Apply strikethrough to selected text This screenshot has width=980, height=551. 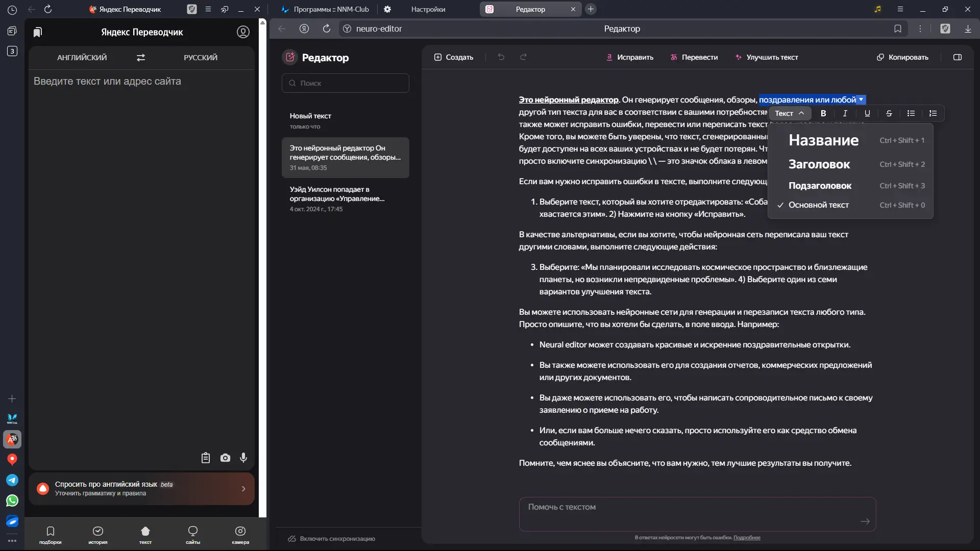click(x=889, y=113)
